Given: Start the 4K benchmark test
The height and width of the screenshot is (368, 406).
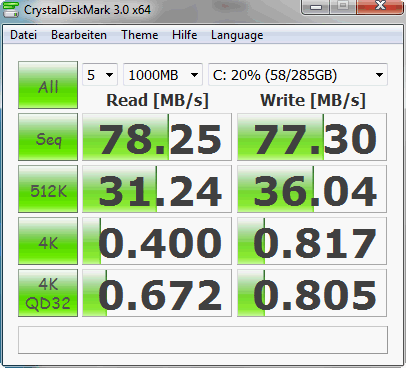Looking at the screenshot, I should [x=48, y=241].
